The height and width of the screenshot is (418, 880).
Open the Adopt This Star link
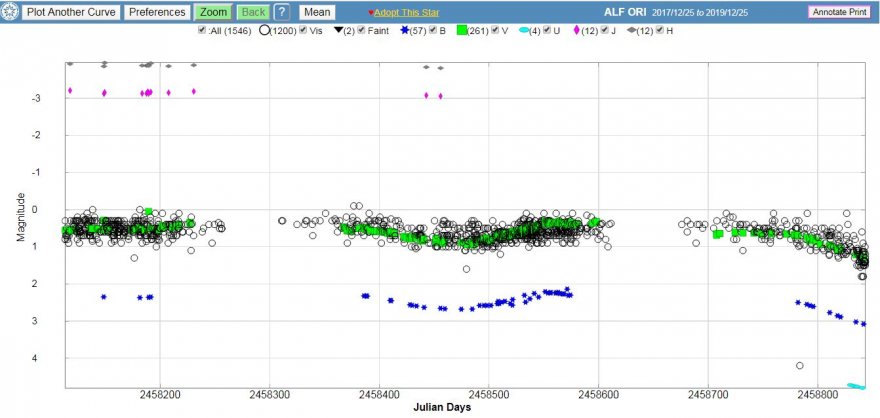(x=408, y=13)
